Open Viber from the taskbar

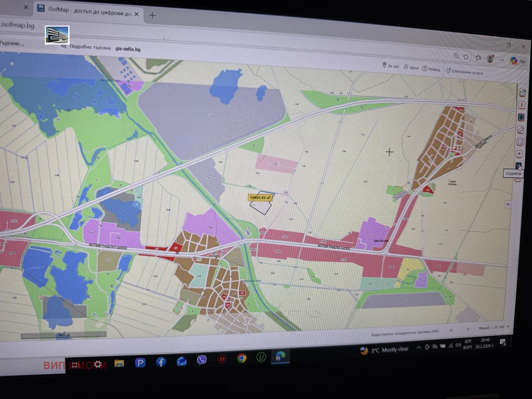201,359
